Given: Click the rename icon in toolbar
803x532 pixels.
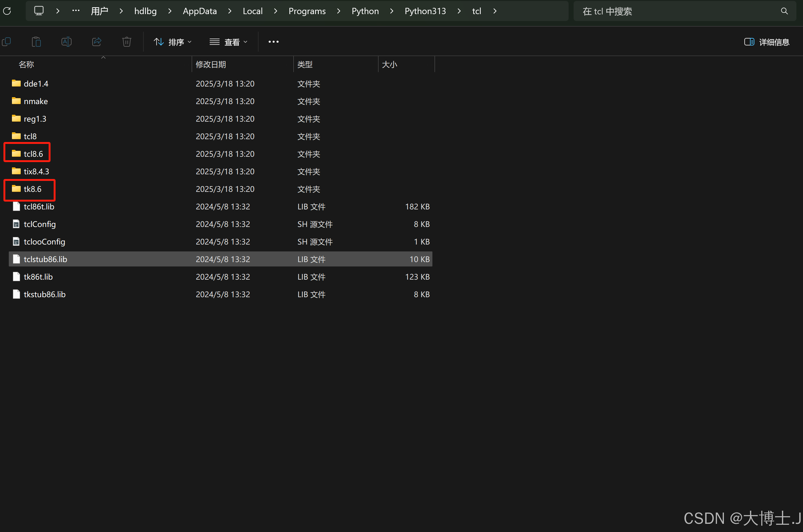Looking at the screenshot, I should [x=66, y=42].
